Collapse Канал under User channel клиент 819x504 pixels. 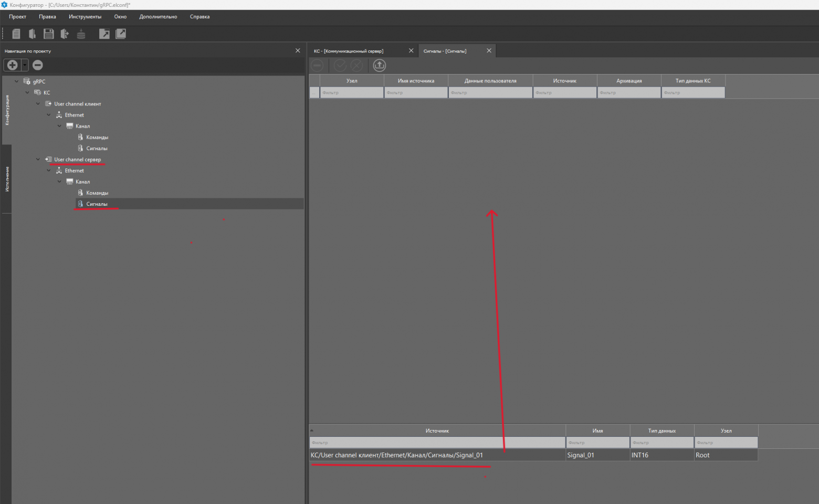click(x=59, y=126)
